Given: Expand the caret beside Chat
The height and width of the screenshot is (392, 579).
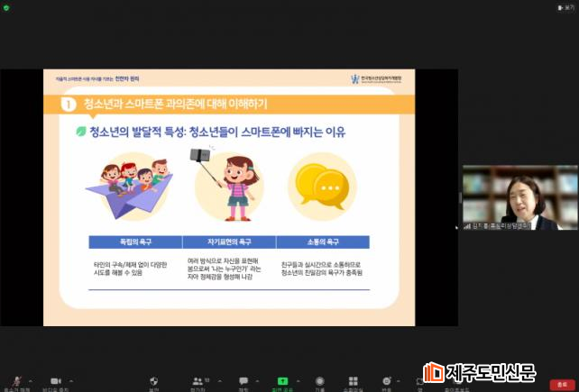Looking at the screenshot, I should pos(257,380).
